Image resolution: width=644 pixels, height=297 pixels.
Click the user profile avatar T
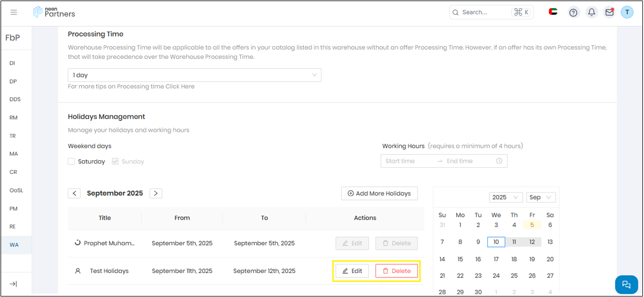click(x=627, y=12)
